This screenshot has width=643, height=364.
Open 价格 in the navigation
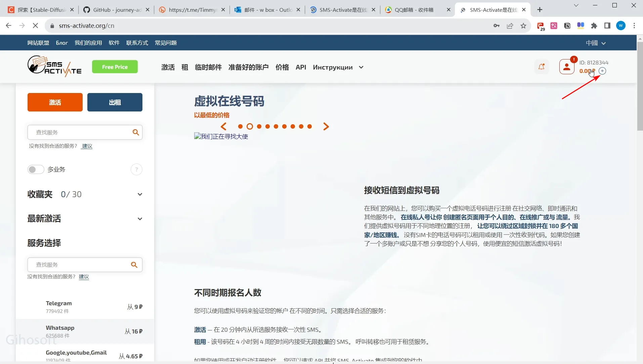pyautogui.click(x=282, y=67)
